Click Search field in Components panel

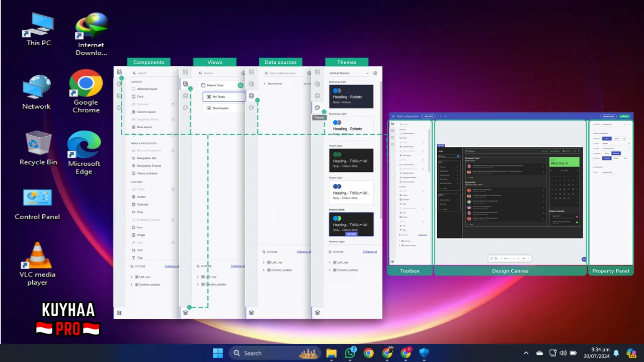point(153,73)
